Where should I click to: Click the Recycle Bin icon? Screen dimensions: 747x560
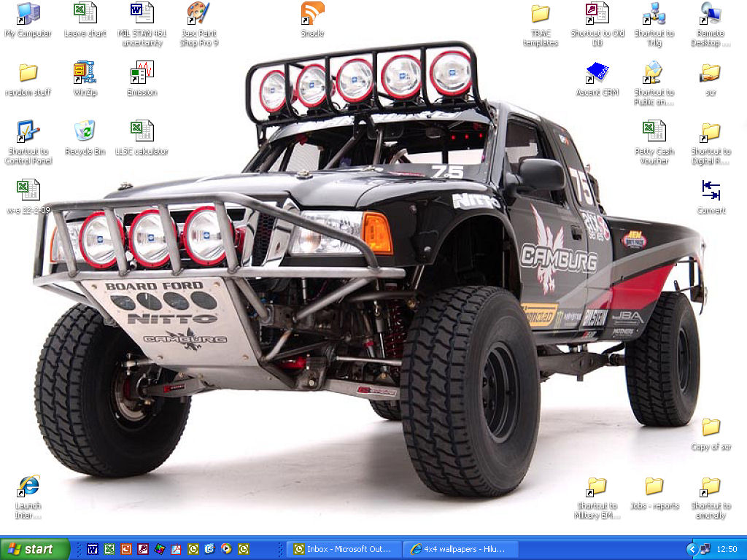coord(85,132)
